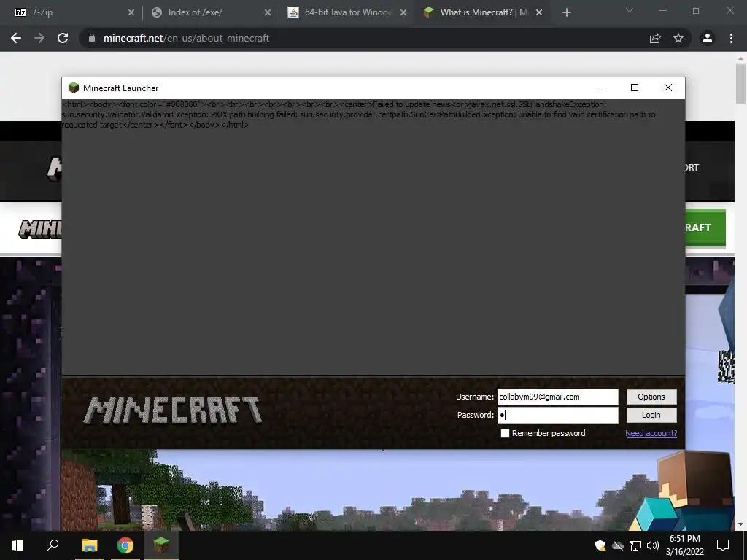Image resolution: width=747 pixels, height=560 pixels.
Task: Bookmark this page with the star icon
Action: 678,38
